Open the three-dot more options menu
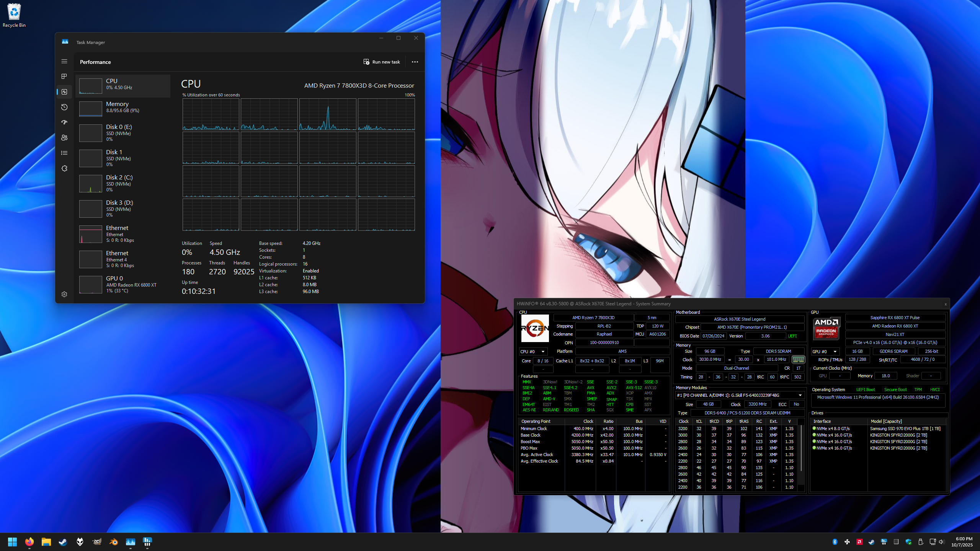 point(415,62)
